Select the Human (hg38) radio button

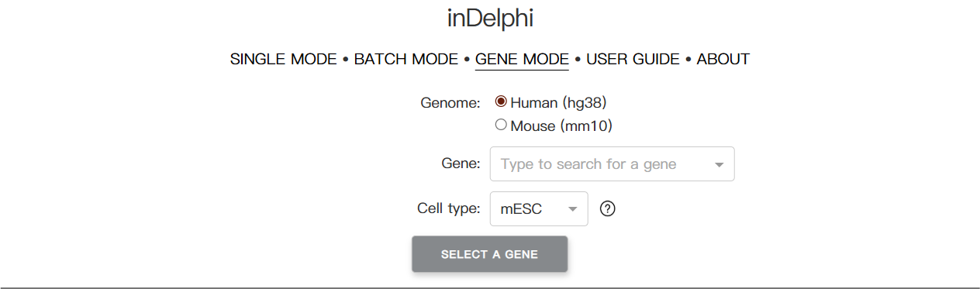tap(501, 101)
